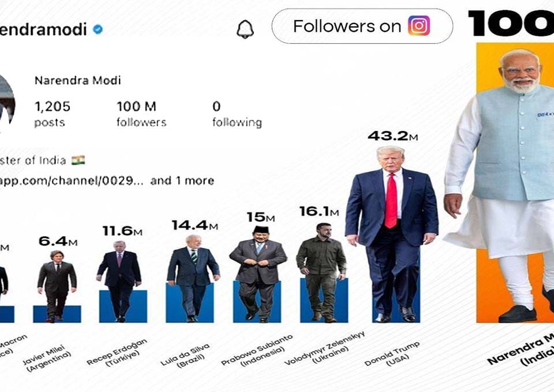This screenshot has width=554, height=392.
Task: Click the India flag emoji in bio
Action: coord(78,160)
